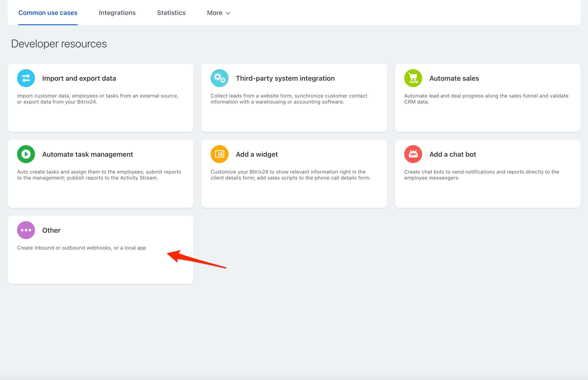Switch to the Integrations tab
588x380 pixels.
pos(117,13)
